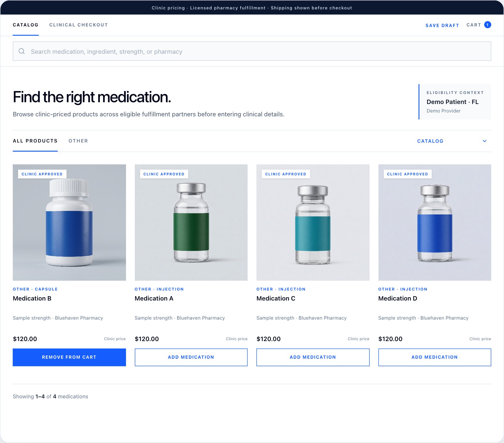This screenshot has width=504, height=443.
Task: Open Medication C teal vial image
Action: pyautogui.click(x=313, y=222)
